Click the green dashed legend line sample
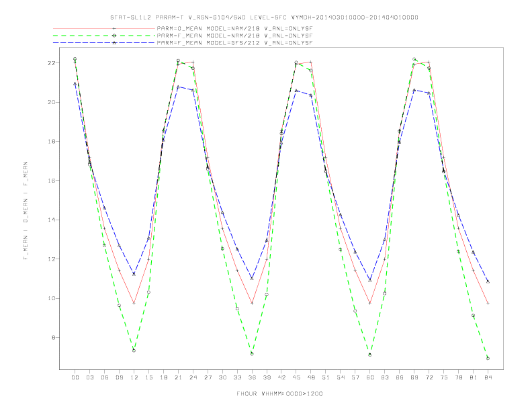 pyautogui.click(x=104, y=36)
